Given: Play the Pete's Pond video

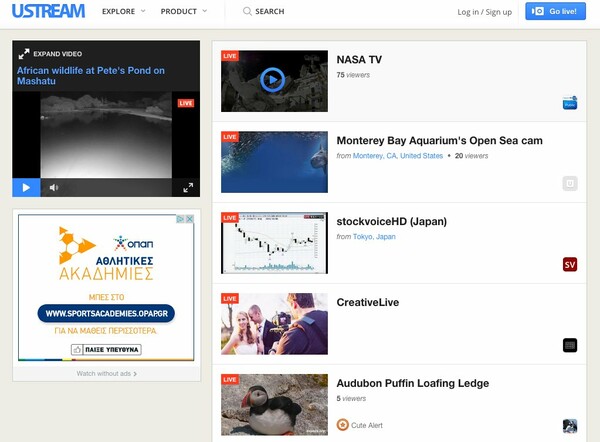Looking at the screenshot, I should (26, 188).
